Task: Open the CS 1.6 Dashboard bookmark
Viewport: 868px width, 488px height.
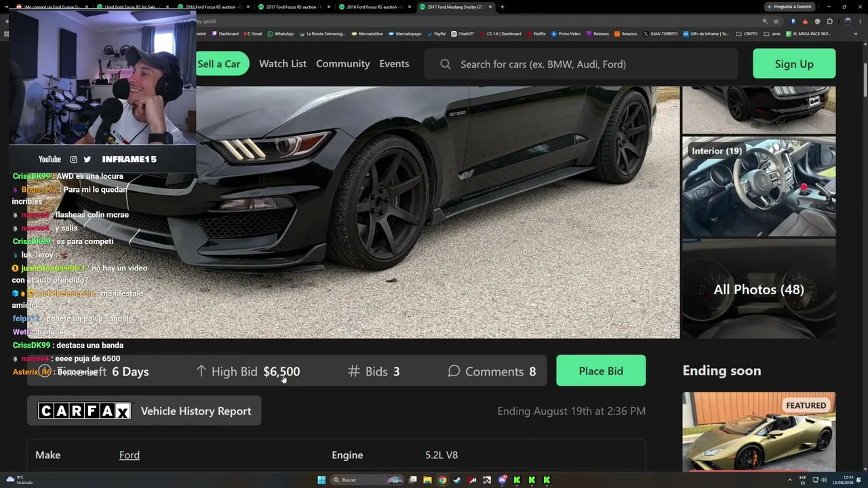Action: [501, 34]
